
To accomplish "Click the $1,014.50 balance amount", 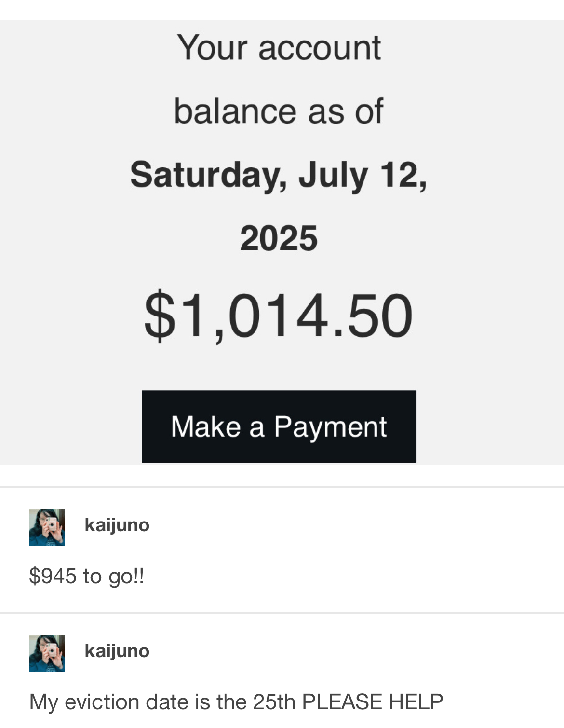I will 279,316.
